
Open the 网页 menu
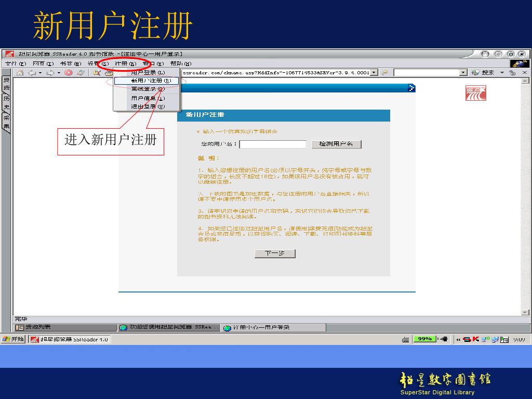pos(43,63)
